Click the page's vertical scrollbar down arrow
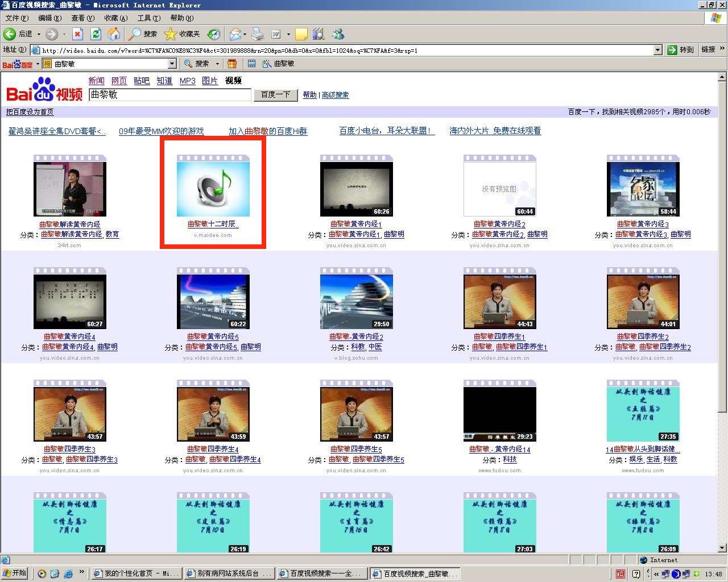Image resolution: width=728 pixels, height=582 pixels. 722,548
